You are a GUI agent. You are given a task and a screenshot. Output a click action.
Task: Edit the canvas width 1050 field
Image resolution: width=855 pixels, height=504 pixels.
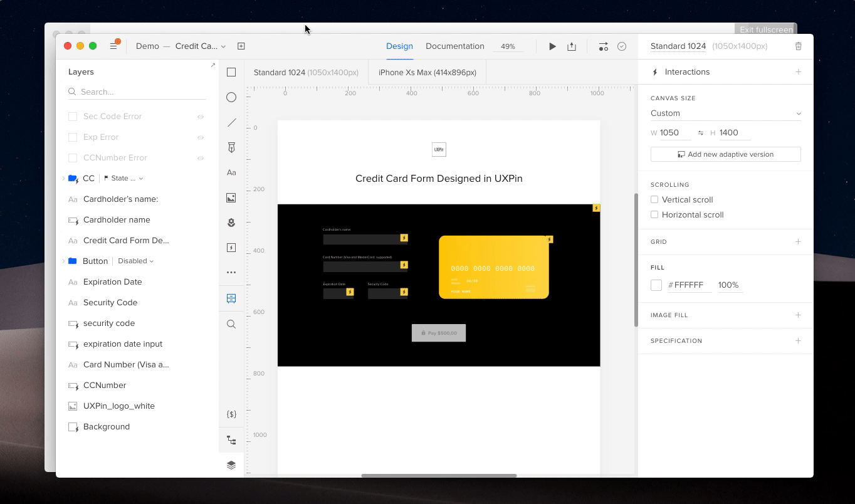675,133
